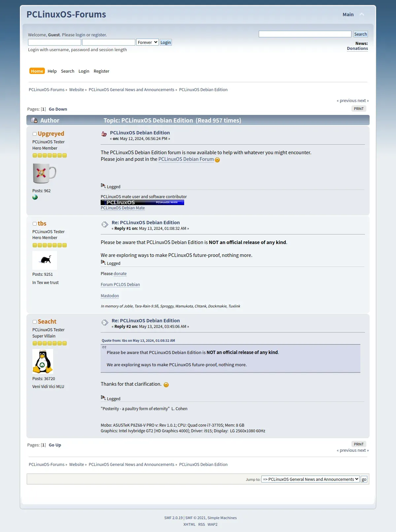396x532 pixels.
Task: Click Seacht's penguin avatar
Action: (x=43, y=361)
